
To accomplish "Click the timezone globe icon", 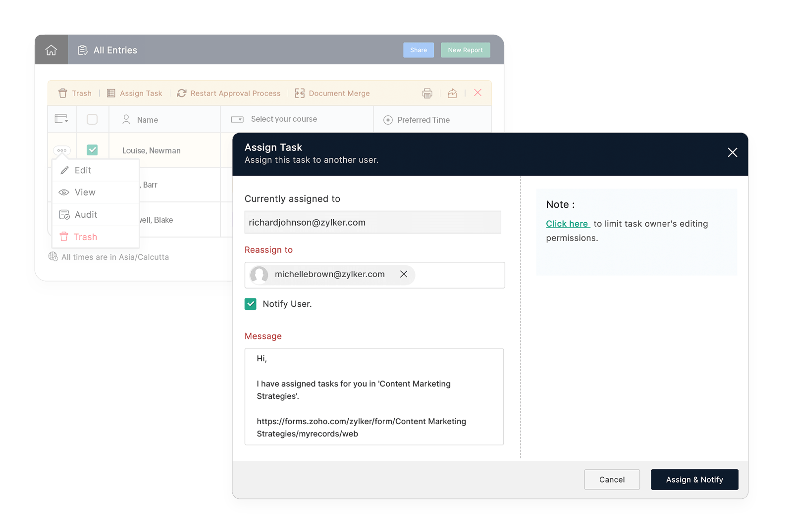I will tap(53, 256).
